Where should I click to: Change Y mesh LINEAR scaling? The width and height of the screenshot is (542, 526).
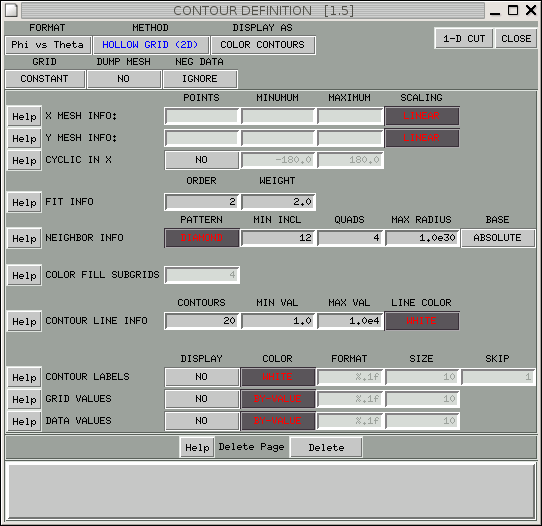click(x=422, y=138)
